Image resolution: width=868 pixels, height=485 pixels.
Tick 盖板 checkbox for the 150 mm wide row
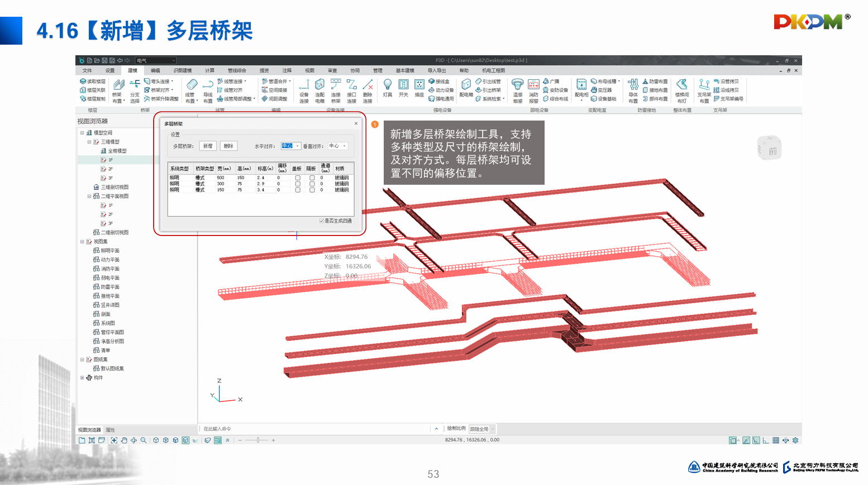click(298, 190)
